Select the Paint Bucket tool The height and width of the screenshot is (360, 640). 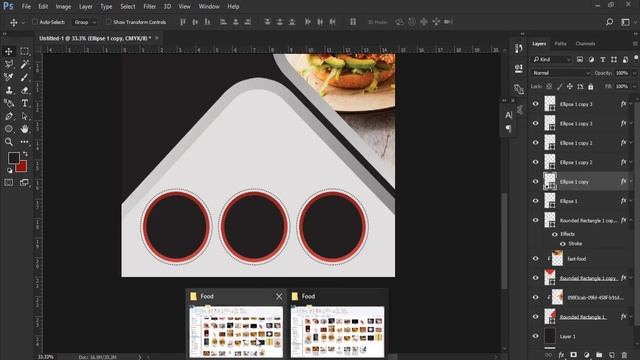click(x=9, y=103)
